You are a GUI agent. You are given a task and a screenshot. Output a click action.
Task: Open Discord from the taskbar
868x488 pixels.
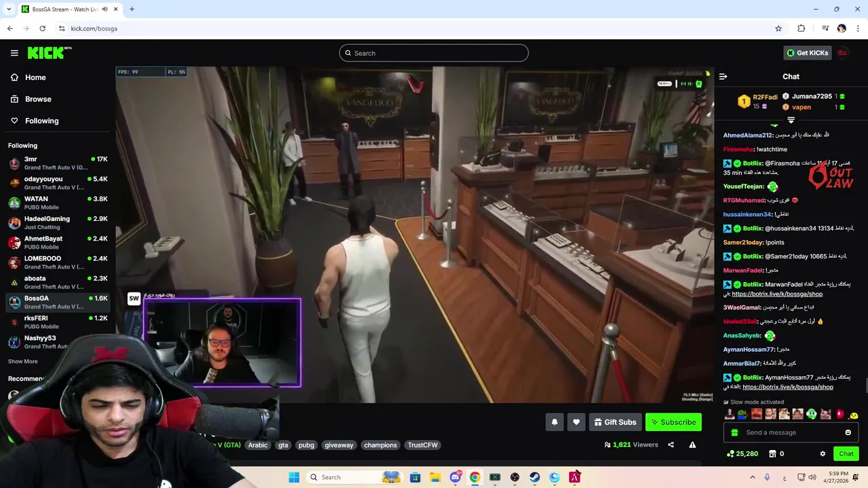tap(455, 477)
